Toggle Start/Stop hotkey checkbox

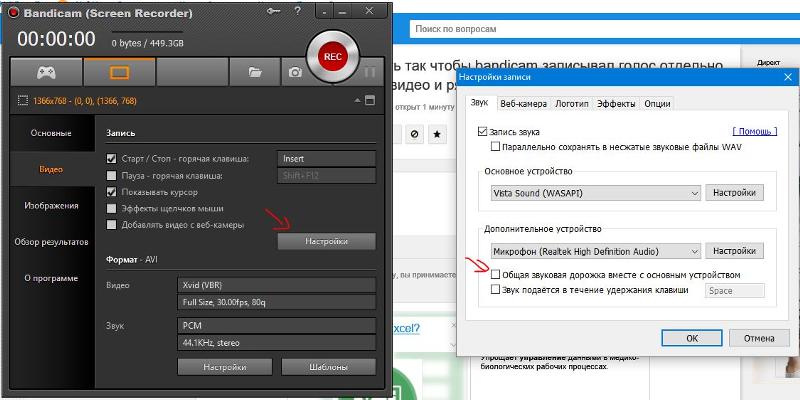tap(111, 159)
